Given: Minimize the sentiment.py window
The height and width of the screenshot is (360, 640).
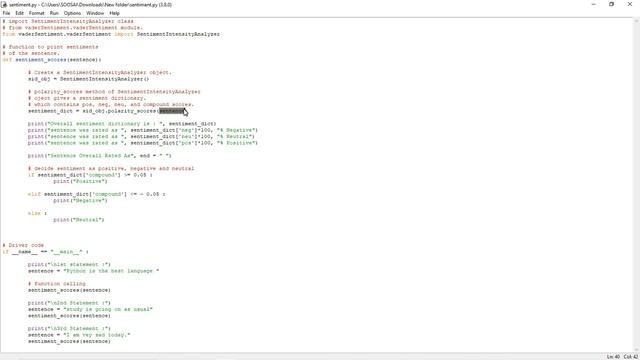Looking at the screenshot, I should click(x=593, y=4).
